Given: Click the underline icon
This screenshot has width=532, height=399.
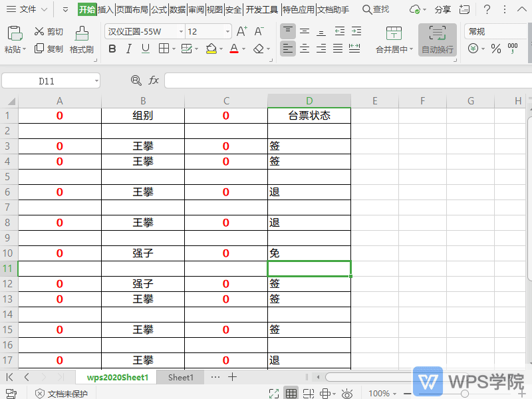Looking at the screenshot, I should 144,49.
